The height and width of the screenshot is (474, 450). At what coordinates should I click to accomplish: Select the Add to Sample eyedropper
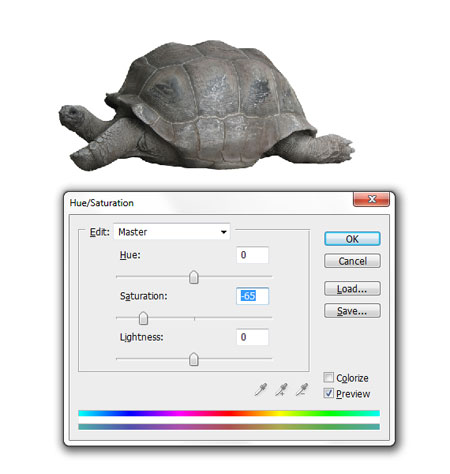(281, 389)
